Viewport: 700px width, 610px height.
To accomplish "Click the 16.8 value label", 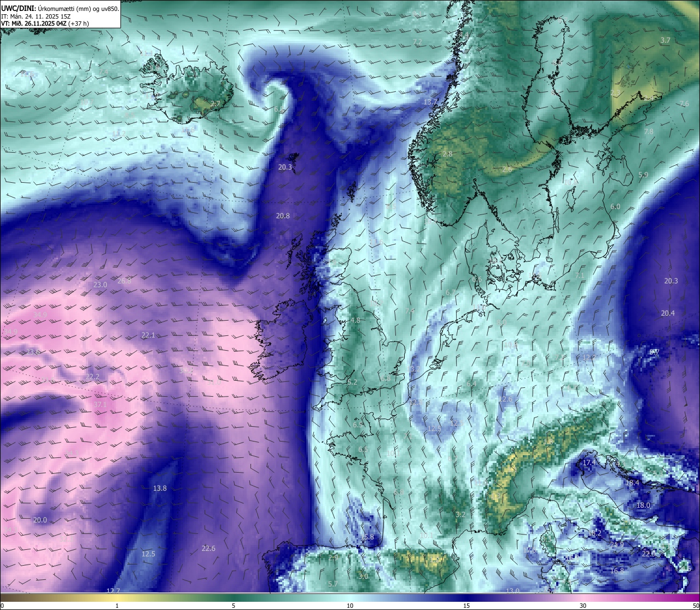I will [617, 571].
